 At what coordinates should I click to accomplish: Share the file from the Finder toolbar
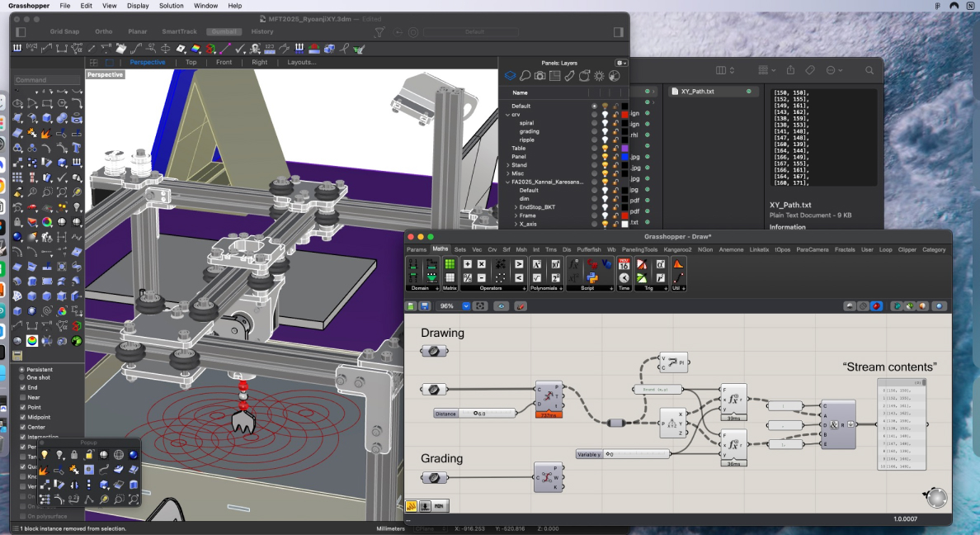790,70
